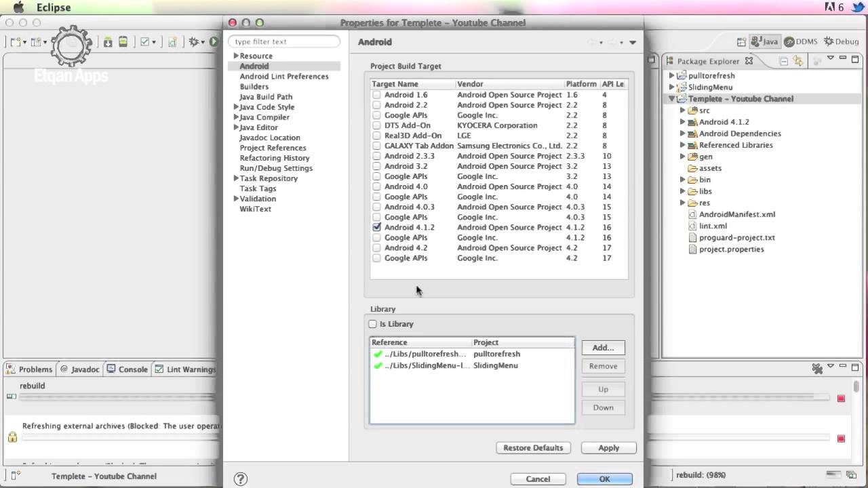Check the GALAXY Tab Addon target checkbox
Viewport: 868px width, 488px height.
tap(376, 146)
